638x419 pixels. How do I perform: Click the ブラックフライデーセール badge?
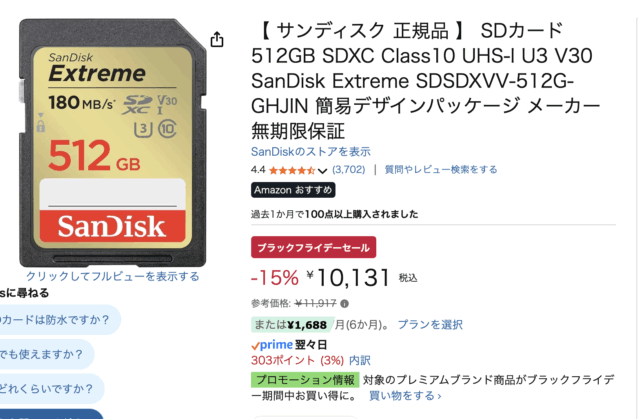tap(313, 248)
